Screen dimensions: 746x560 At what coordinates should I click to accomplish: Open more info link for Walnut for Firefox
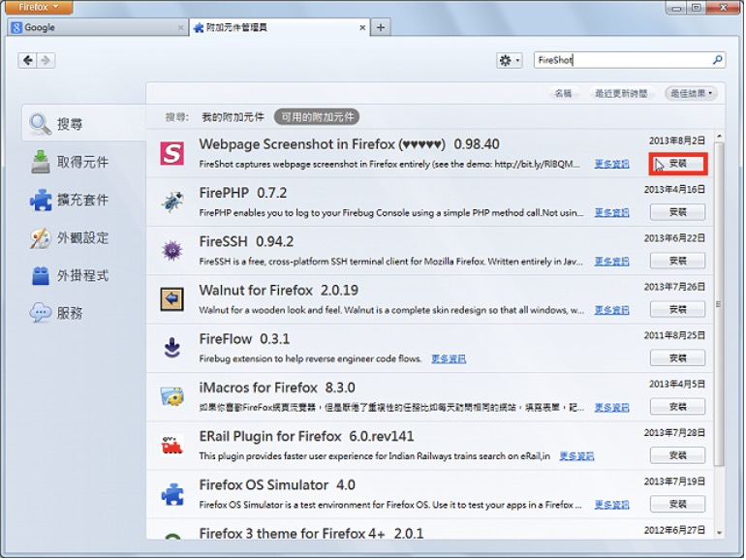pos(612,310)
